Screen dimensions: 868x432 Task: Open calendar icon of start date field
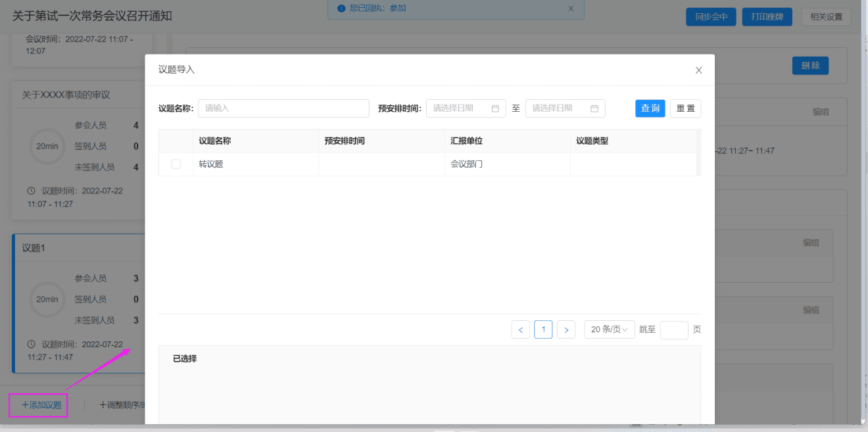click(x=495, y=108)
